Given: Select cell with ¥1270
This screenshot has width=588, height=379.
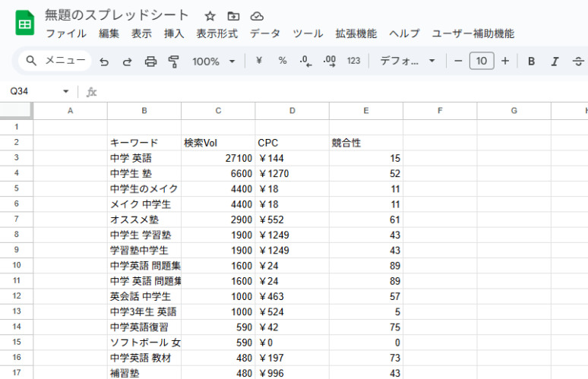Looking at the screenshot, I should [x=292, y=174].
